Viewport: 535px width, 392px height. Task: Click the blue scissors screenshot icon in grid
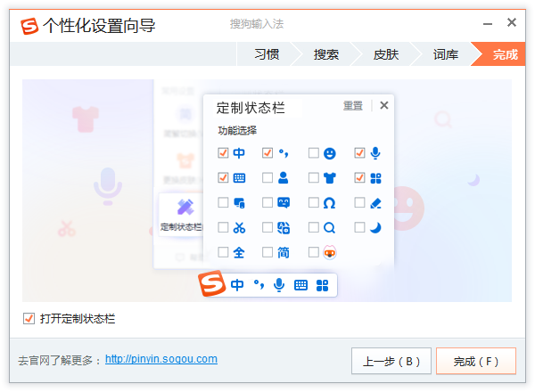click(239, 228)
